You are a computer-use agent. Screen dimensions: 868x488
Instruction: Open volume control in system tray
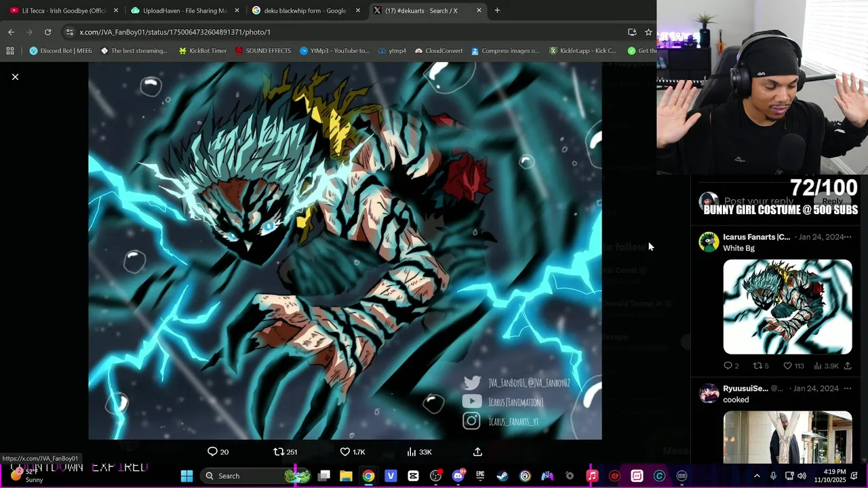[x=802, y=476]
